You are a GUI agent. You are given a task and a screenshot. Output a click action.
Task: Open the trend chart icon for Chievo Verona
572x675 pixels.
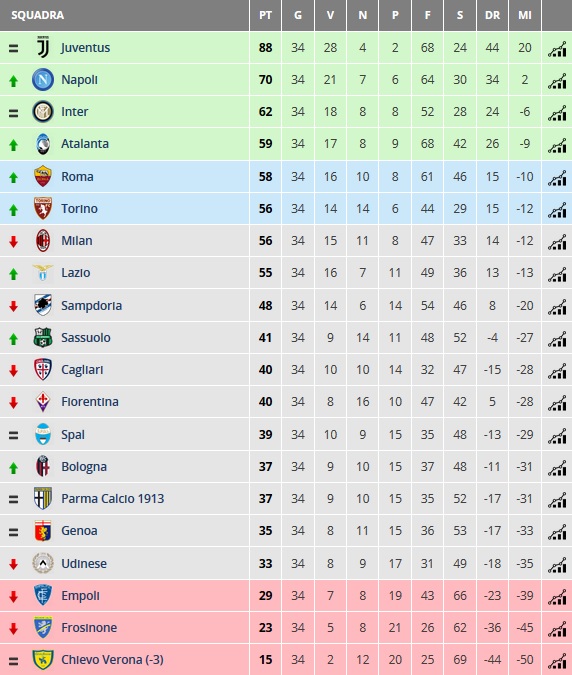[557, 661]
